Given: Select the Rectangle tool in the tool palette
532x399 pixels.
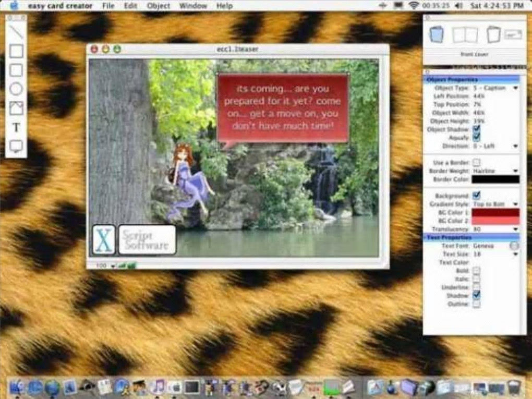Looking at the screenshot, I should coord(16,51).
